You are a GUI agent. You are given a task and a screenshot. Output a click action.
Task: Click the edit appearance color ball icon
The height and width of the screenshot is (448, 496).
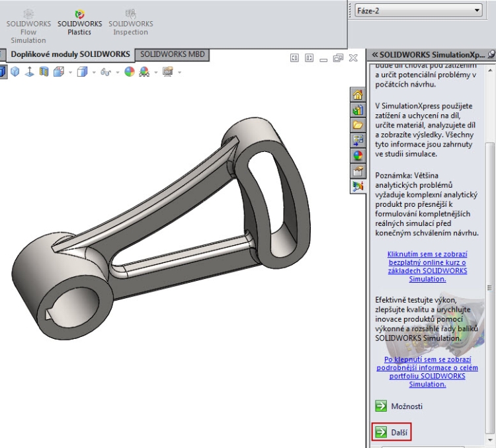point(130,72)
